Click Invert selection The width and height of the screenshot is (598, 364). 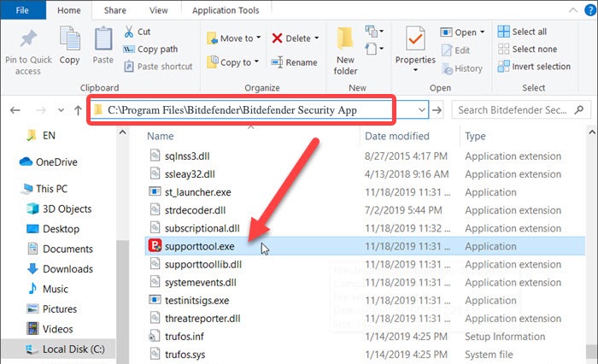[x=534, y=67]
